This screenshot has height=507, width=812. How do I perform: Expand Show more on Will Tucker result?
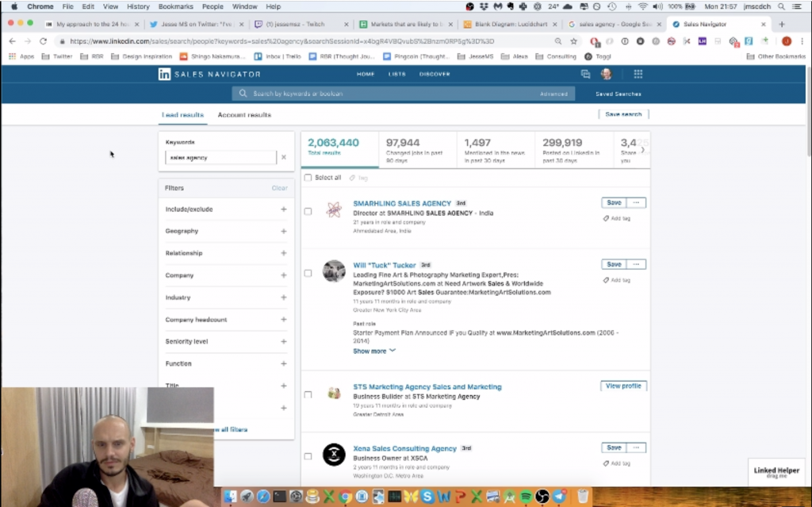coord(373,351)
